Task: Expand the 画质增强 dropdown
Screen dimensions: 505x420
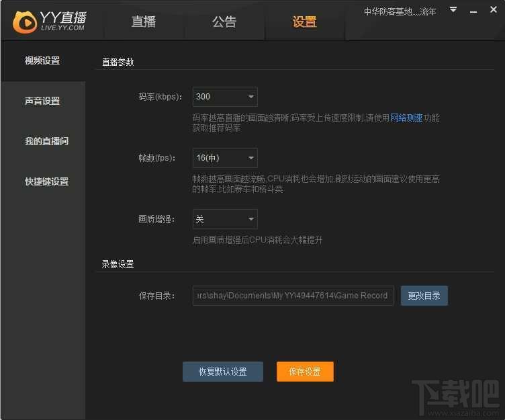Action: click(225, 219)
